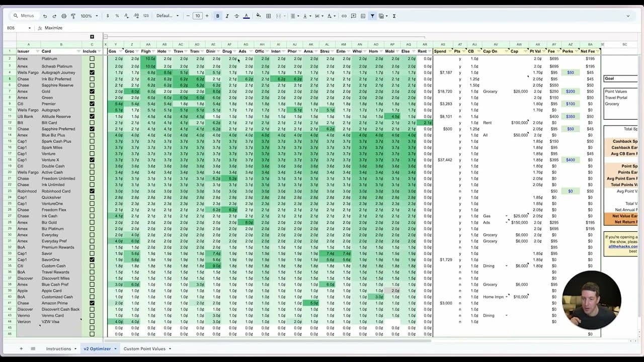
Task: Select the $400 perks cell
Action: 571,160
